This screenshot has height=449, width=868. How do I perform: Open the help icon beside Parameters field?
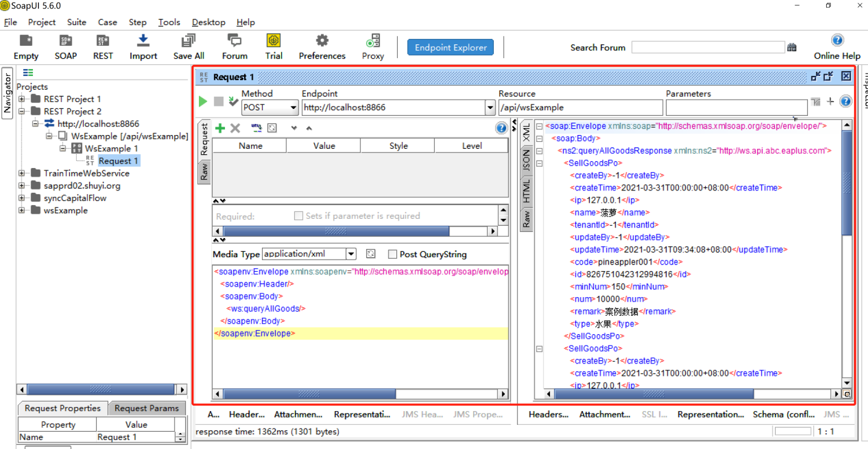pos(845,101)
